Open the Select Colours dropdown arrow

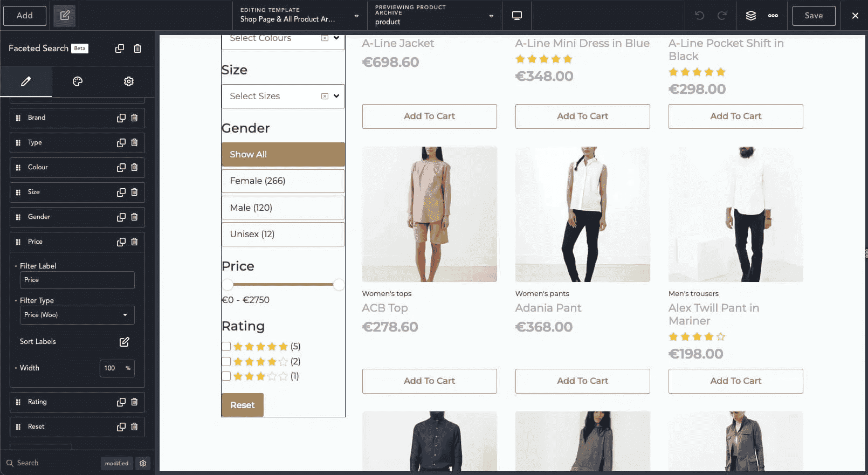point(336,38)
